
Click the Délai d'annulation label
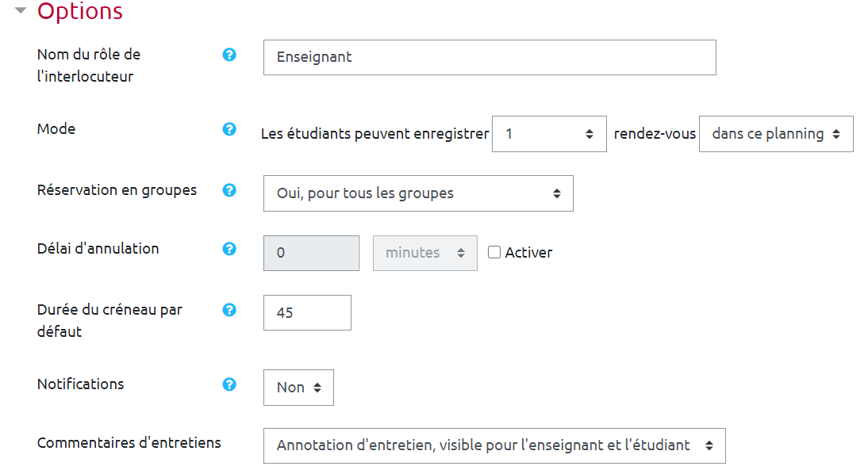coord(98,249)
